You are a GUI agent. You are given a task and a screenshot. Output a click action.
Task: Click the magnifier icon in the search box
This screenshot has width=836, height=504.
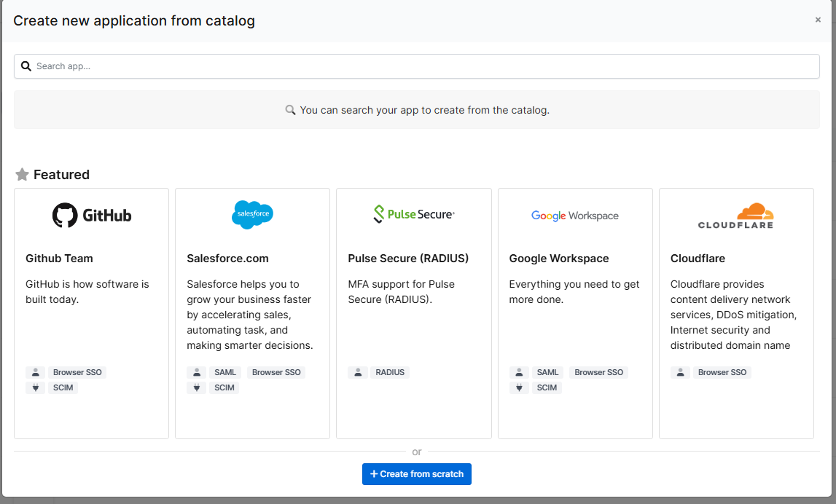click(26, 66)
